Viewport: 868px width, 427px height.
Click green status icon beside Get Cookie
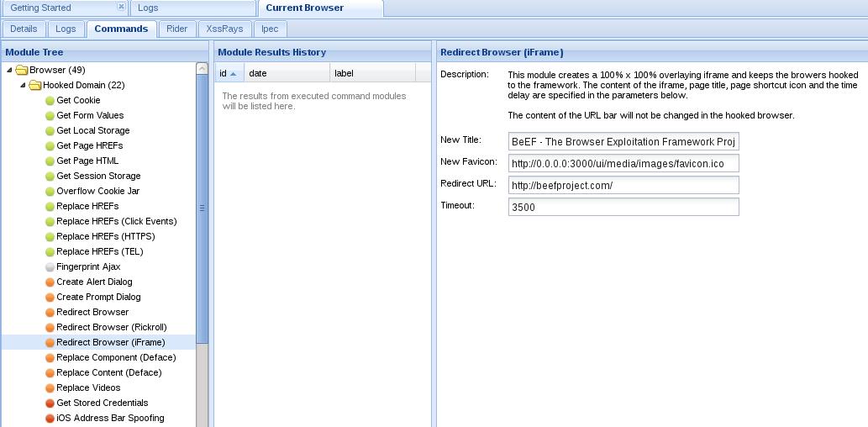(50, 101)
